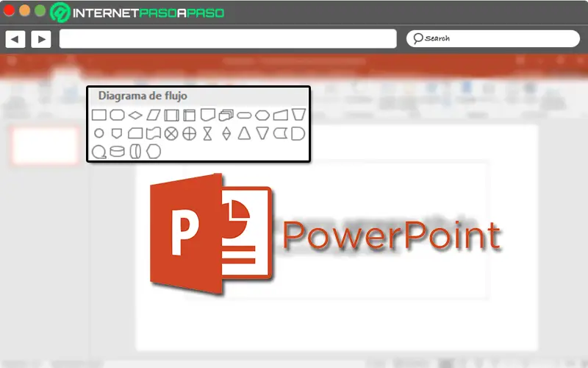Select the Decision diamond flowchart shape
The width and height of the screenshot is (588, 368).
(x=135, y=115)
